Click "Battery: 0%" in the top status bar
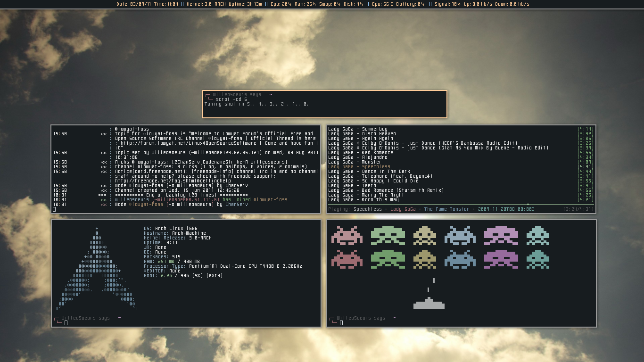The image size is (644, 362). (411, 4)
